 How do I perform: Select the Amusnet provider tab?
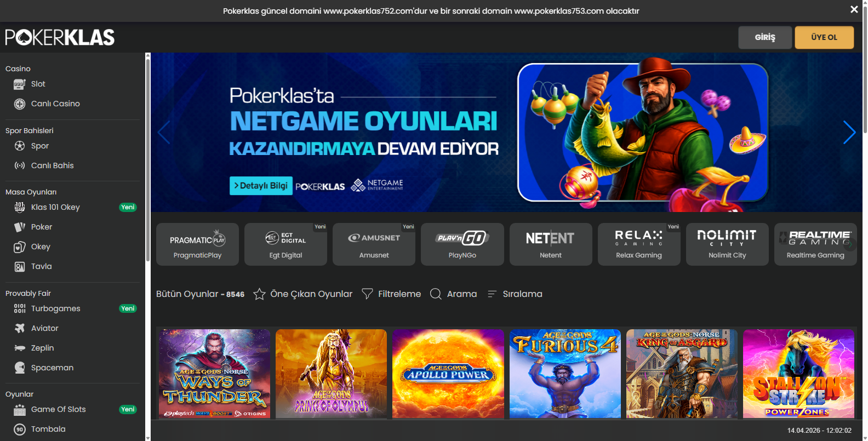[x=374, y=244]
